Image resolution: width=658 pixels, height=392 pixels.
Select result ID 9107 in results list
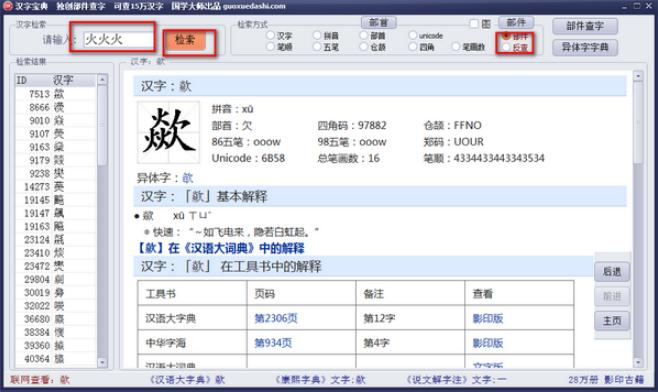[56, 133]
